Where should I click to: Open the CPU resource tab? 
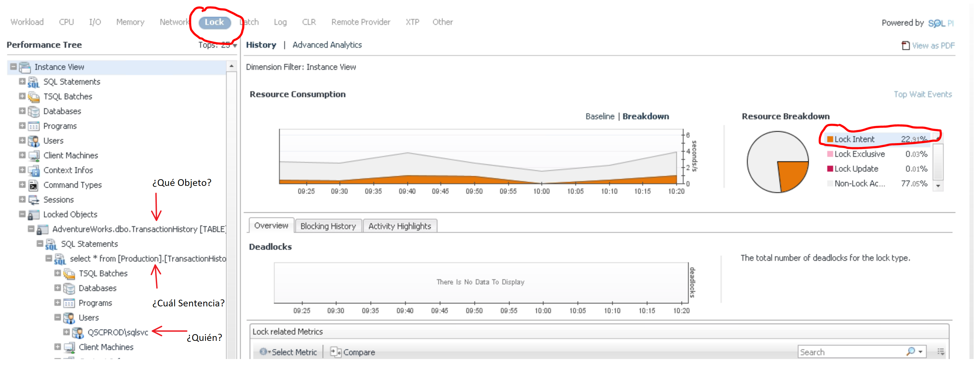tap(66, 22)
